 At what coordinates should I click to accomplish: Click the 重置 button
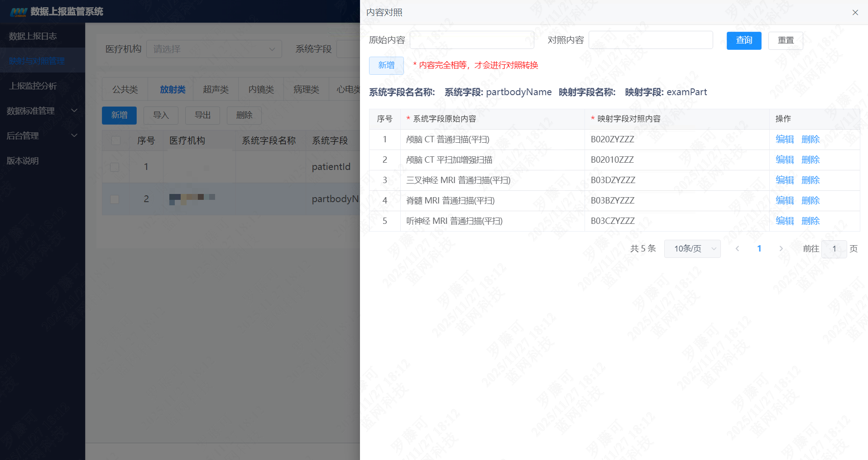point(785,41)
